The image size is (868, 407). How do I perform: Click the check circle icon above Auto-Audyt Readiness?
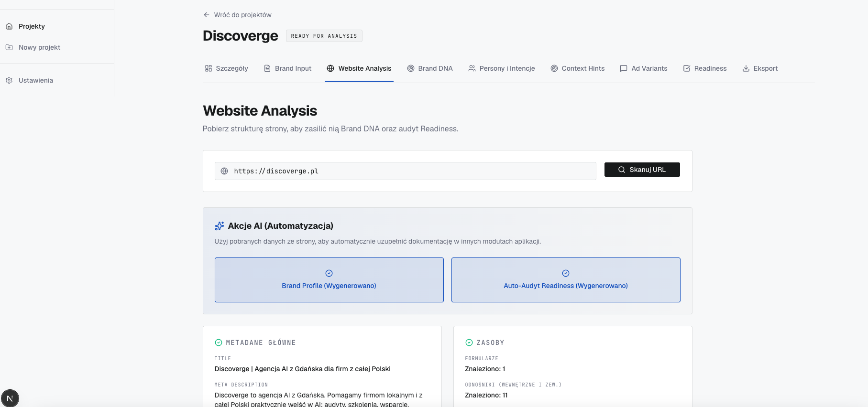[566, 273]
